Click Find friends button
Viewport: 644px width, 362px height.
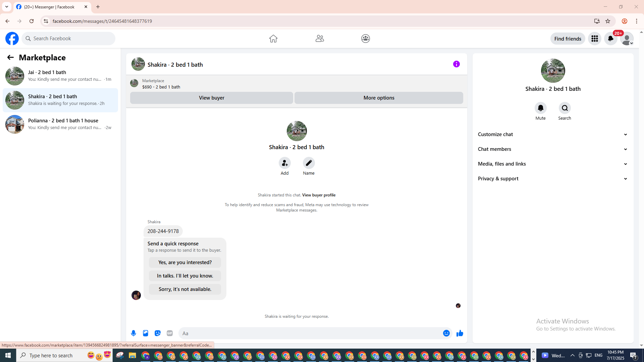tap(568, 39)
